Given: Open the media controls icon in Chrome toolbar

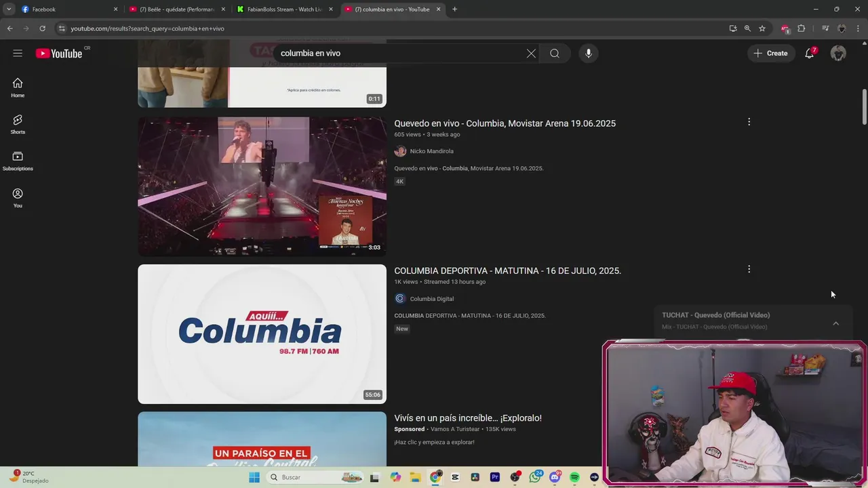Looking at the screenshot, I should pyautogui.click(x=825, y=28).
